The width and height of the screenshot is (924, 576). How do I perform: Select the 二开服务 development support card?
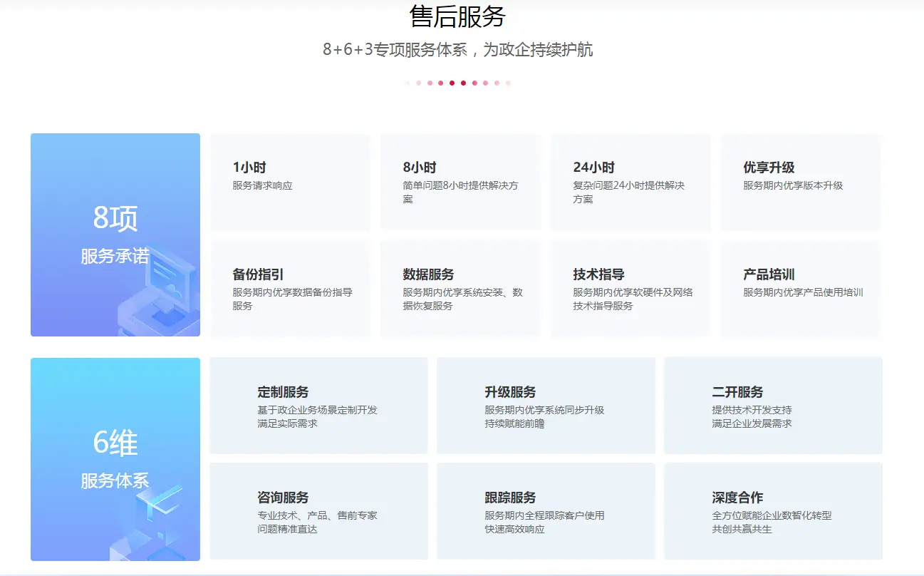pos(773,406)
